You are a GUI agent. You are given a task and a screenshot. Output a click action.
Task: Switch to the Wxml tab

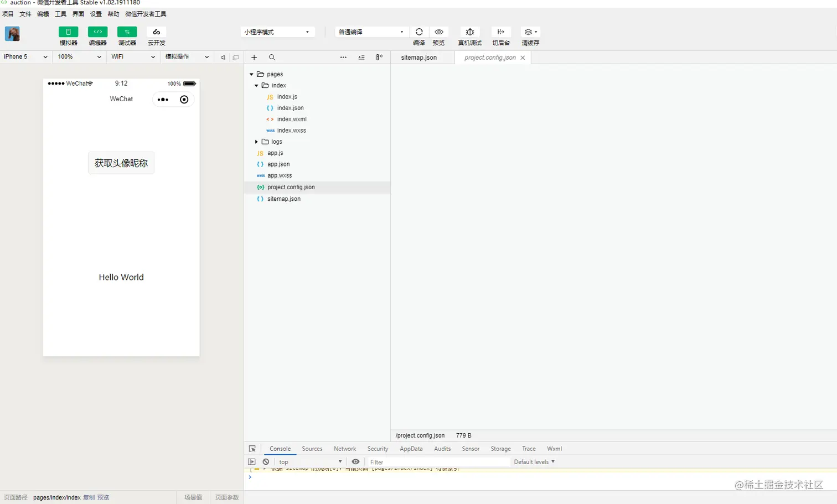point(554,449)
